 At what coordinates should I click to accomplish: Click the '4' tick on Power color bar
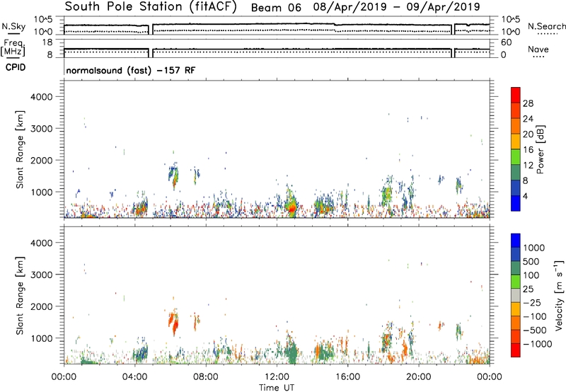525,196
